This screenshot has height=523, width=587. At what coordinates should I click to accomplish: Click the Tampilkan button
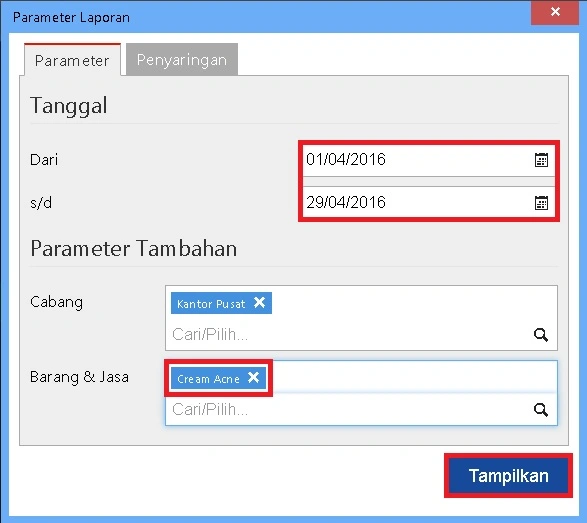click(508, 475)
